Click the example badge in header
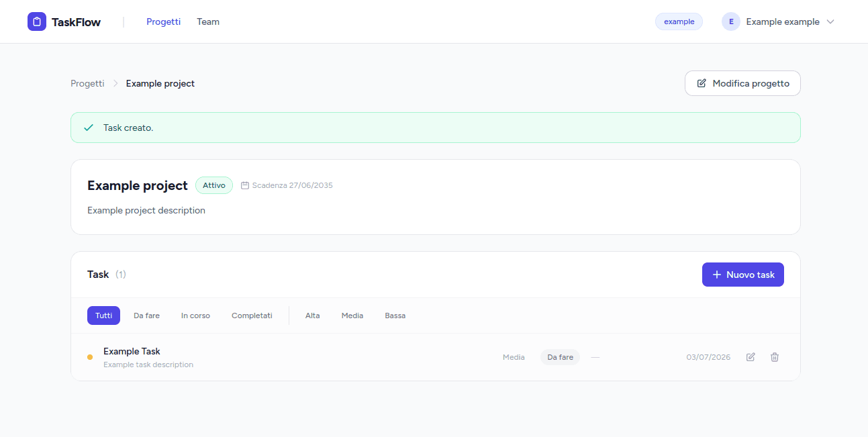Screen dimensions: 868x437 click(x=679, y=21)
